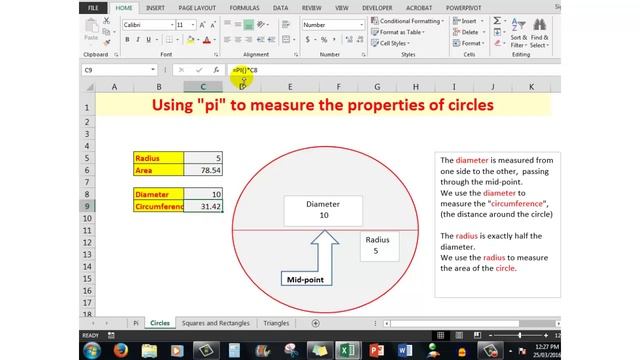640x360 pixels.
Task: Switch to the FORMULAS tab
Action: pos(244,8)
